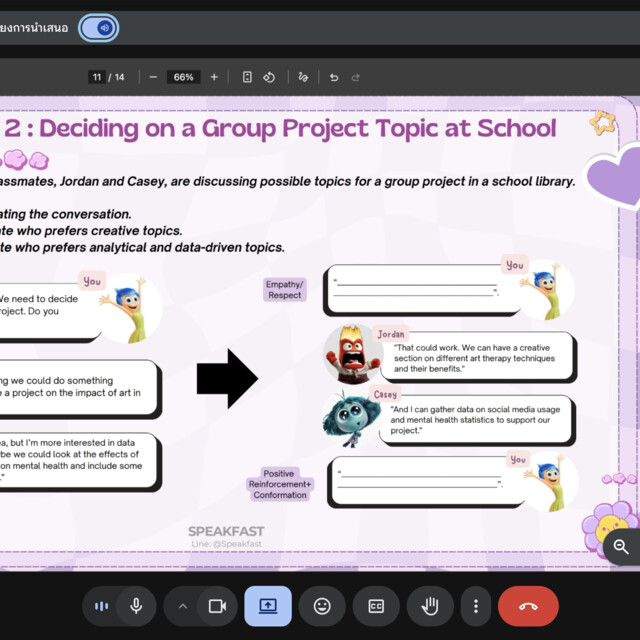Select the draw annotation tool
The width and height of the screenshot is (640, 640).
tap(304, 77)
